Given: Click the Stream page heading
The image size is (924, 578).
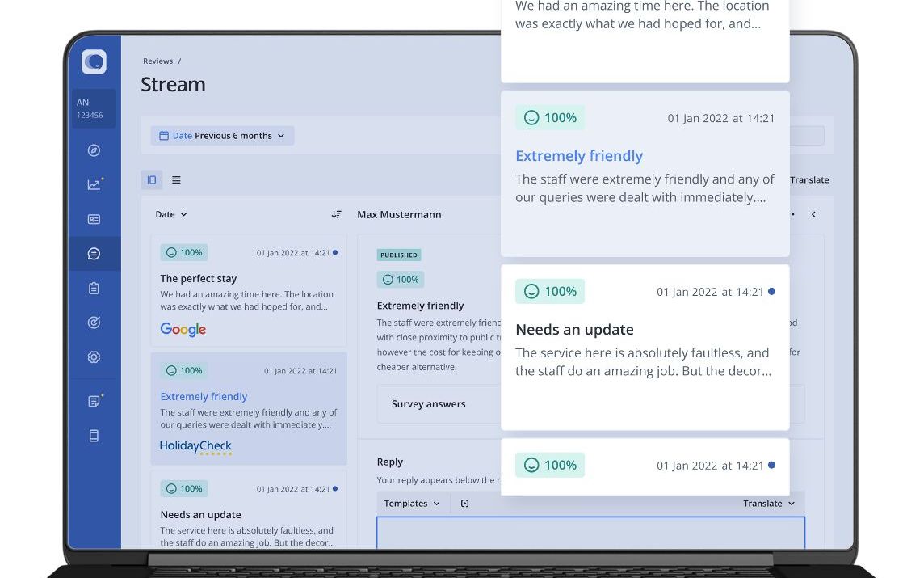Looking at the screenshot, I should point(173,84).
